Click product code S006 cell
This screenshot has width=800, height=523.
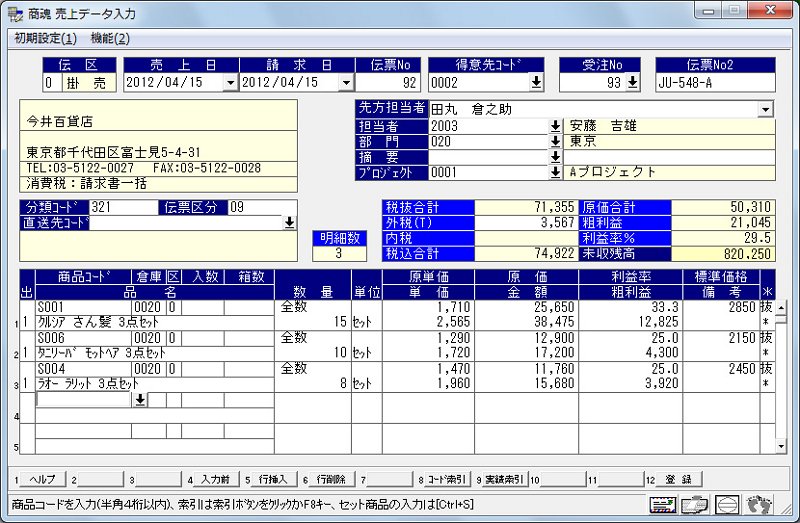pos(84,338)
